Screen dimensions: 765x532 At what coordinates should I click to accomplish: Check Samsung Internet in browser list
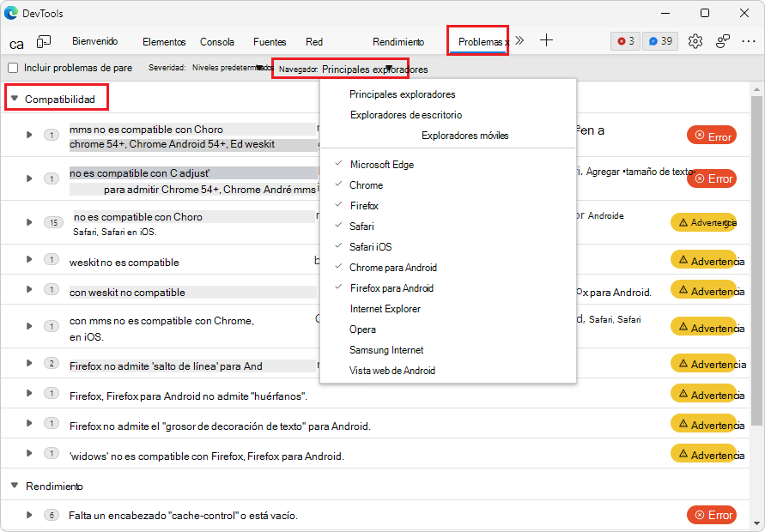coord(386,350)
